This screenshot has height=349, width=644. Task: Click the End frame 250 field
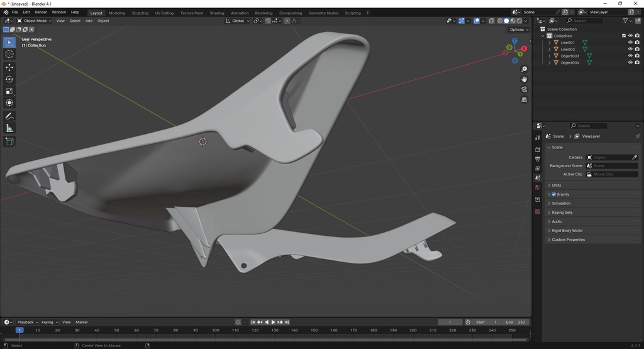click(516, 323)
